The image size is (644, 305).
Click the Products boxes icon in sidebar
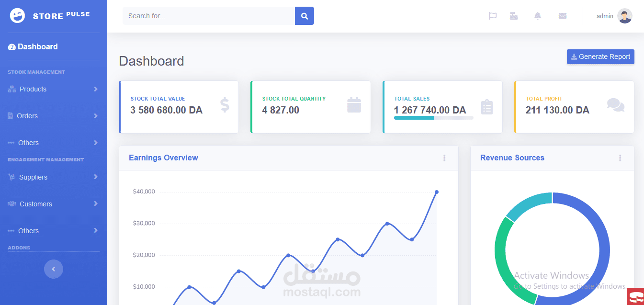pos(12,89)
